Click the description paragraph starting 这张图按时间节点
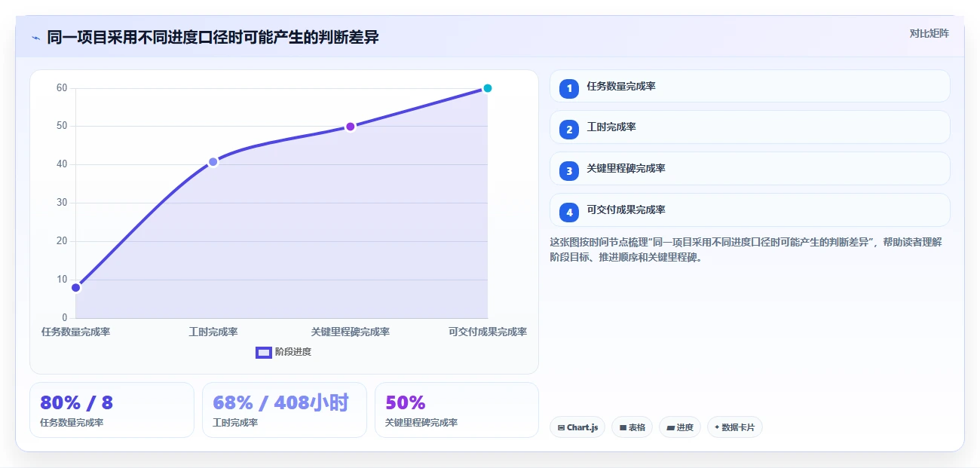The width and height of the screenshot is (980, 468). pos(746,249)
